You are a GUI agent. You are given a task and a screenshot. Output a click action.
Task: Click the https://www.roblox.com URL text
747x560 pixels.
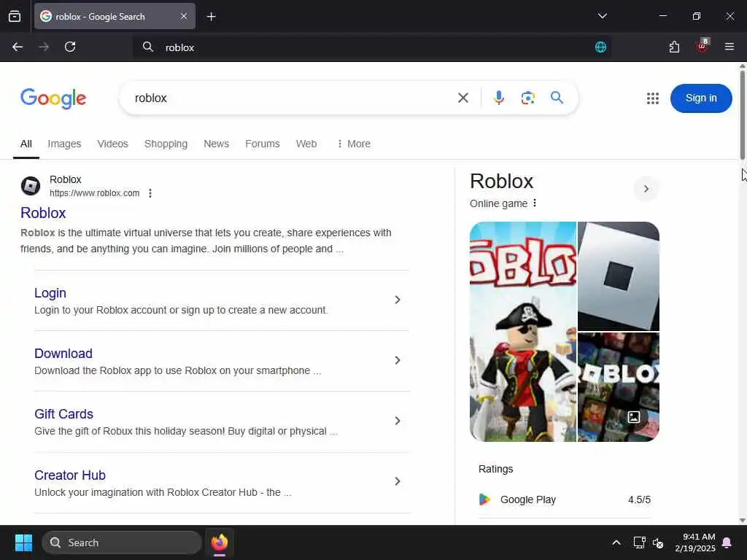pyautogui.click(x=94, y=193)
